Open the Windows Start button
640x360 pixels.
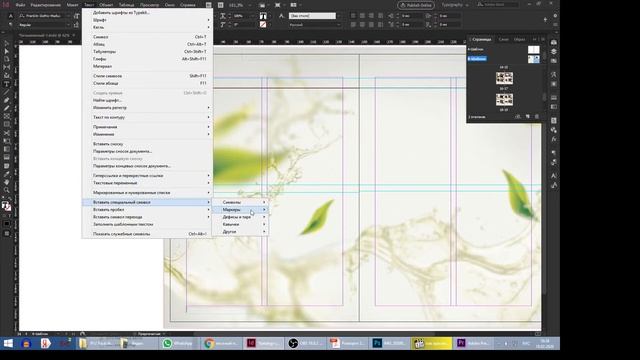point(8,343)
